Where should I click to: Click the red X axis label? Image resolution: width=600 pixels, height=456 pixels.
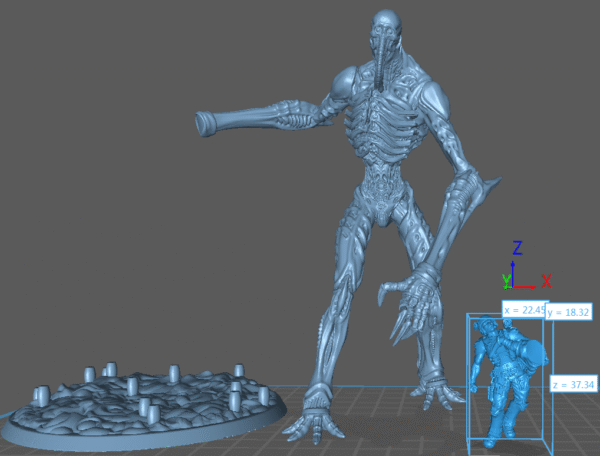pos(546,281)
